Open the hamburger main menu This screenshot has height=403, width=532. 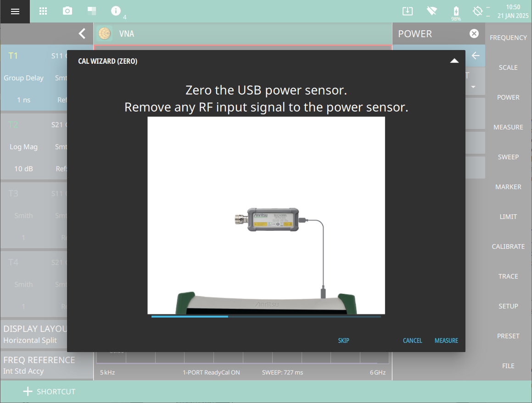point(15,11)
